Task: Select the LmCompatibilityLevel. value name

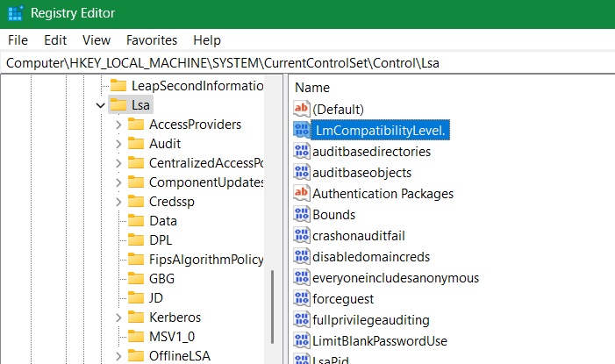Action: pyautogui.click(x=380, y=130)
